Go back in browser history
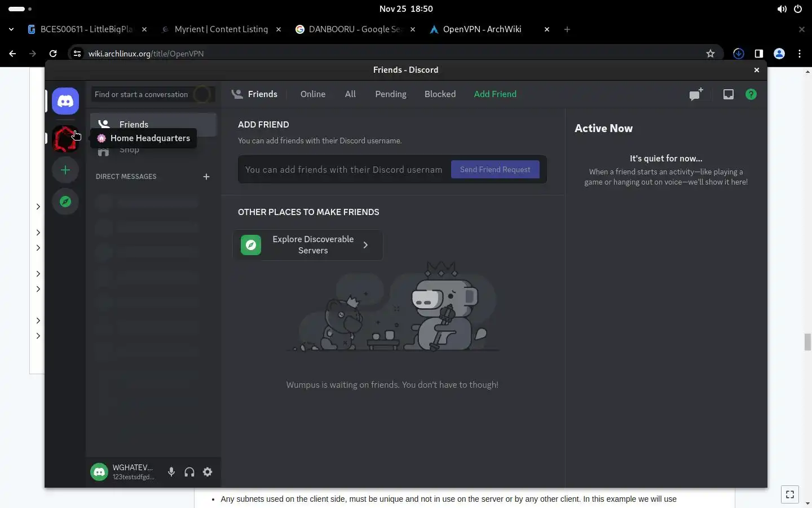This screenshot has height=508, width=812. point(12,54)
